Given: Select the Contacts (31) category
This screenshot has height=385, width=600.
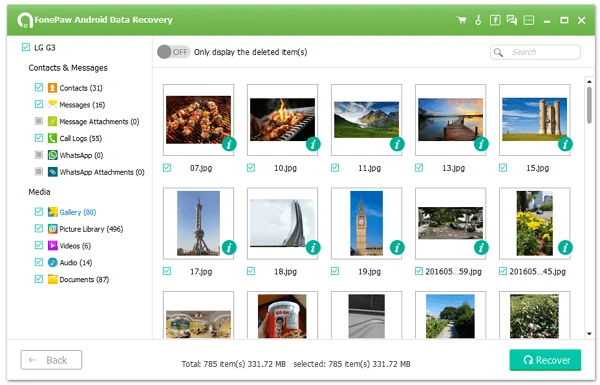Looking at the screenshot, I should click(81, 88).
